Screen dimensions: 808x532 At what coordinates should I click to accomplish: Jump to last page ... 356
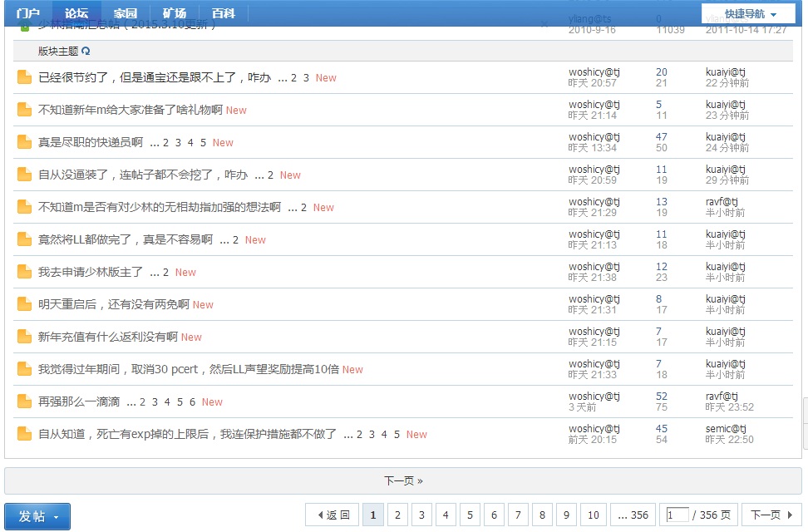[633, 515]
